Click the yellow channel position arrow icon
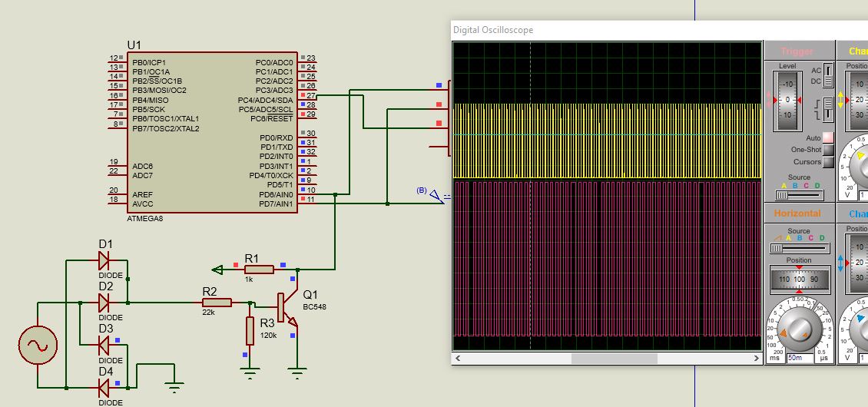Image resolution: width=868 pixels, height=407 pixels. 840,100
